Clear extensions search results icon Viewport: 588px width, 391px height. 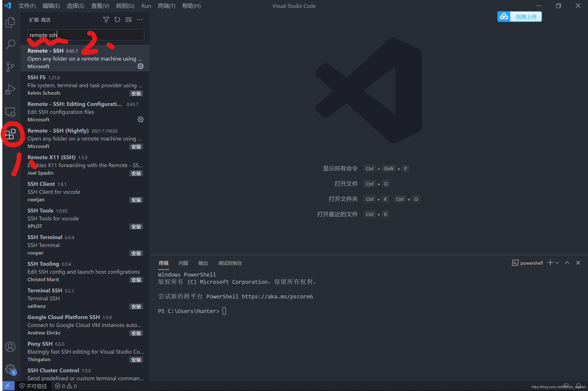tap(128, 20)
